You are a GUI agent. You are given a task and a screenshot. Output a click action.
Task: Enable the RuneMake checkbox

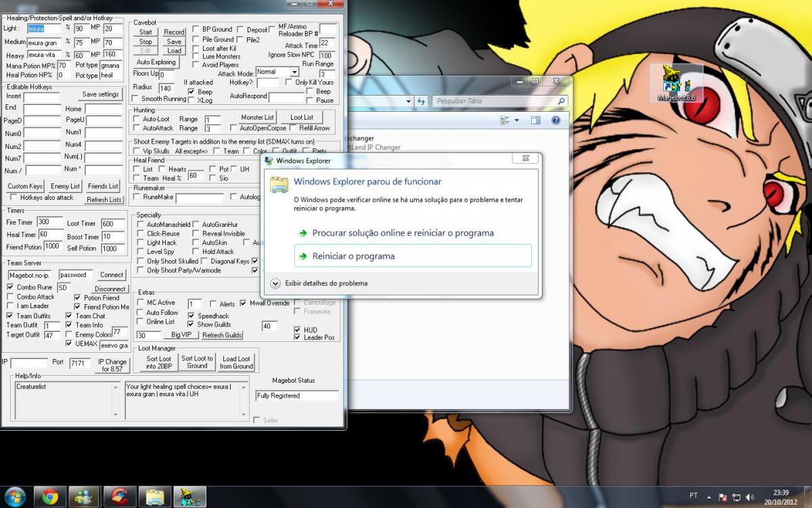coord(137,197)
